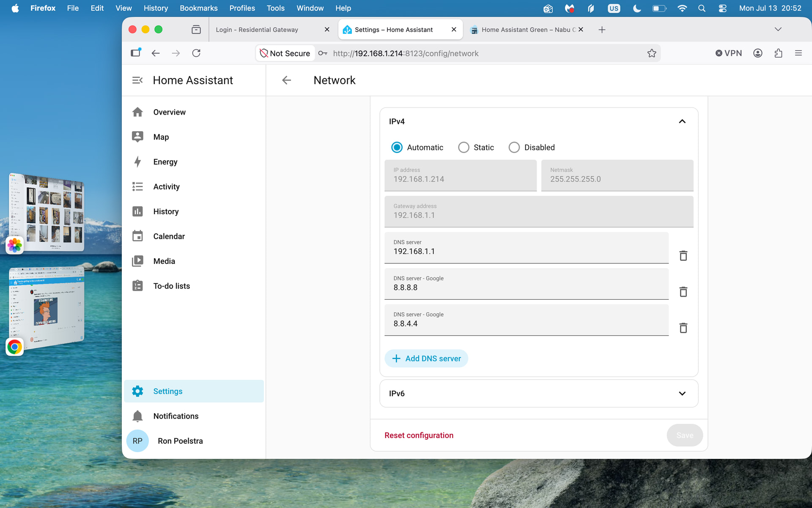Open the Apple menu
Screen dimensions: 812x508
(x=15, y=8)
